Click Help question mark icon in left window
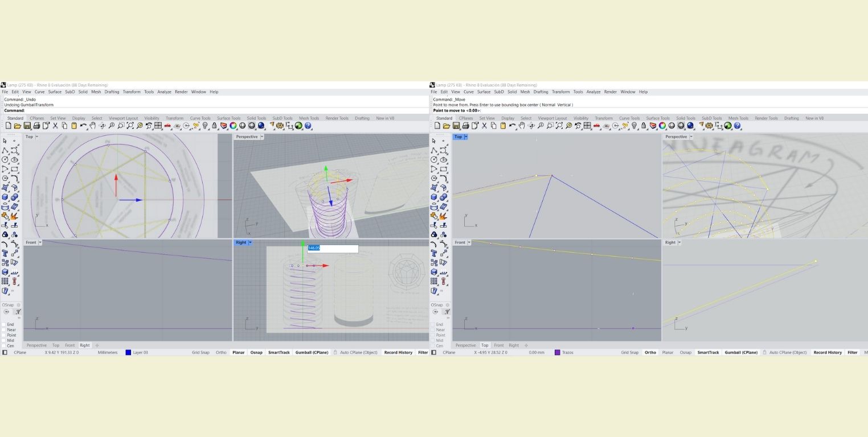868x437 pixels. [308, 126]
